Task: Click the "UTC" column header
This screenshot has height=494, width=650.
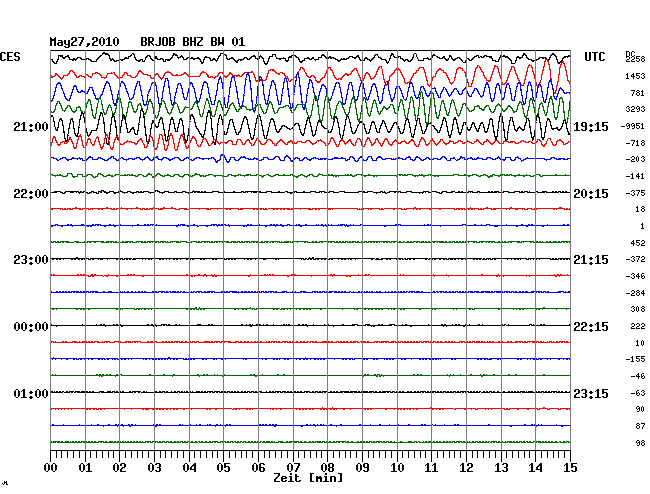Action: point(594,57)
